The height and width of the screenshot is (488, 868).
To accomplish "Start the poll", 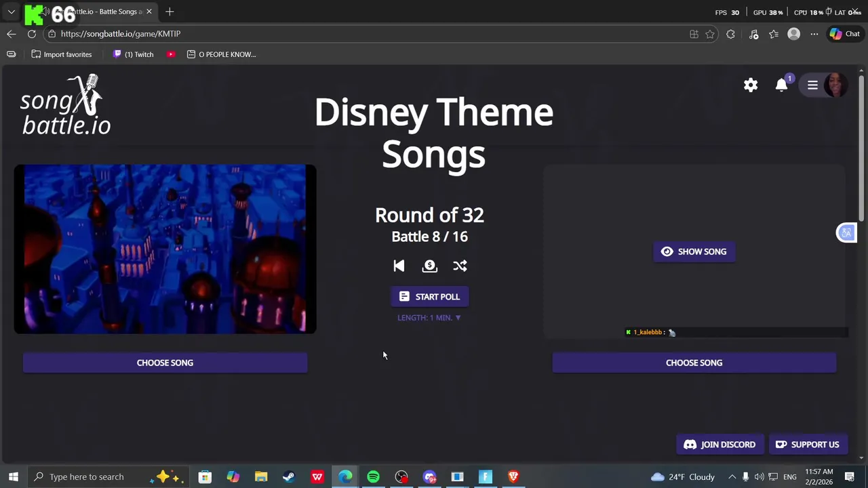I will (x=429, y=297).
